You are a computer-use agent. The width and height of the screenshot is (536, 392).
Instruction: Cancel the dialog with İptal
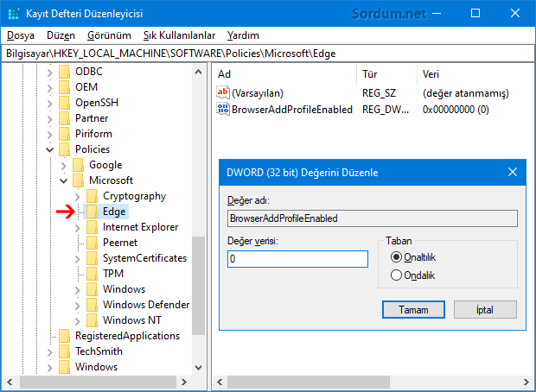[x=485, y=310]
